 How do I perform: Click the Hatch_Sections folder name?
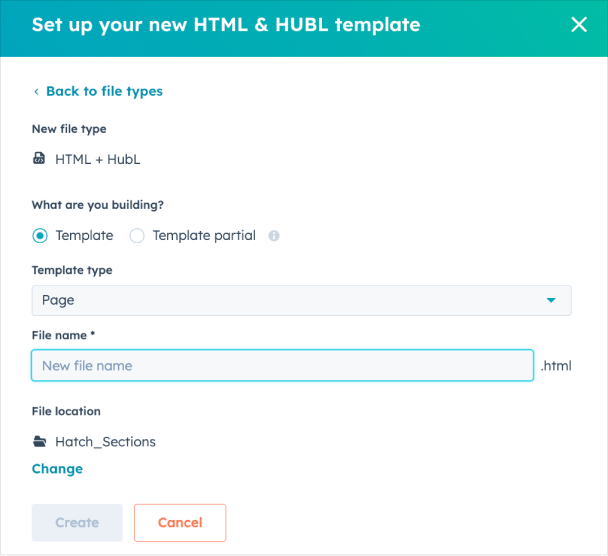click(x=105, y=441)
